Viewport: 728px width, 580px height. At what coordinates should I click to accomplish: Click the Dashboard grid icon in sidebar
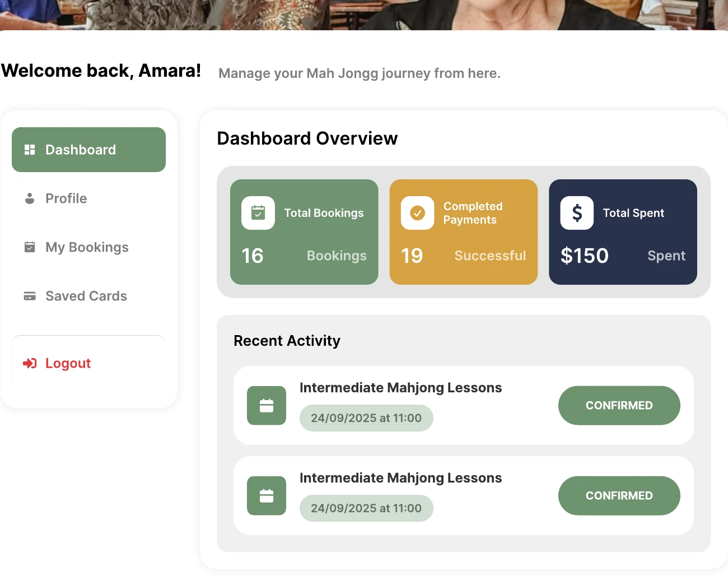[x=30, y=150]
